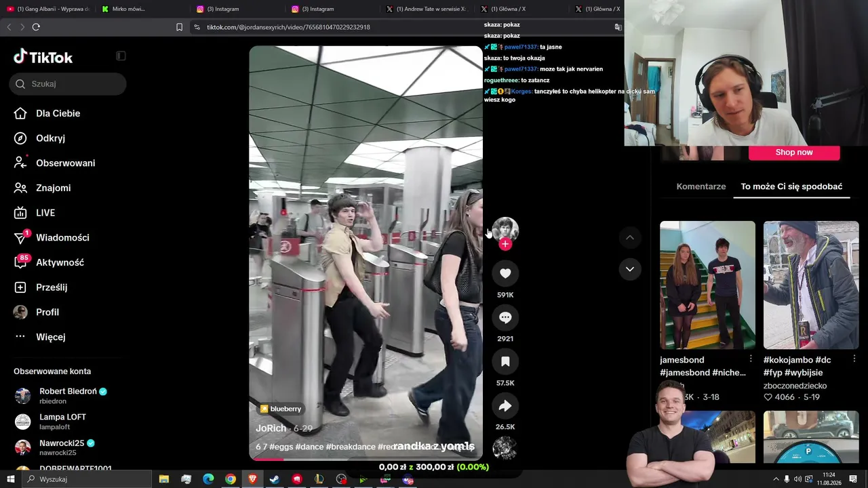Switch to To może Ci się spodobać tab

(791, 186)
